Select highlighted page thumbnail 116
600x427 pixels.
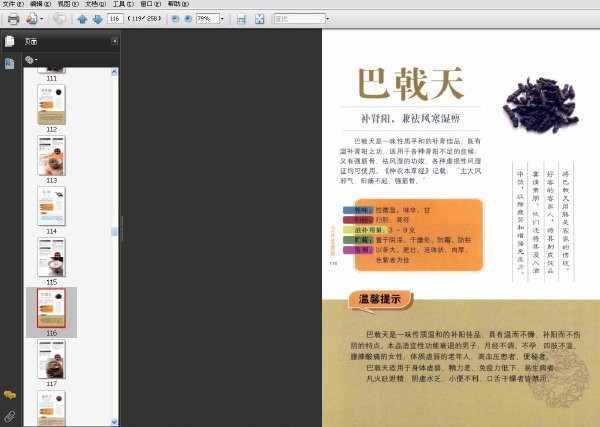pos(52,308)
